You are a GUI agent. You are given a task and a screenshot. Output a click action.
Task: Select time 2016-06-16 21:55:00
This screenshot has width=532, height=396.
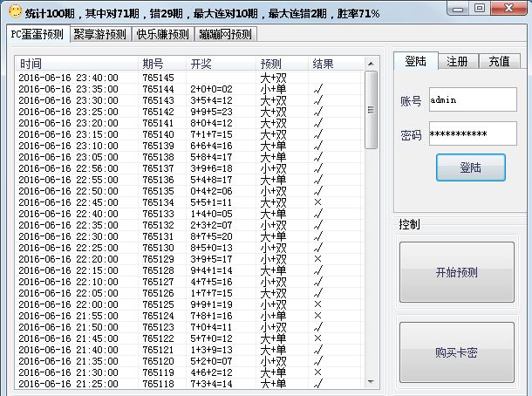(68, 316)
